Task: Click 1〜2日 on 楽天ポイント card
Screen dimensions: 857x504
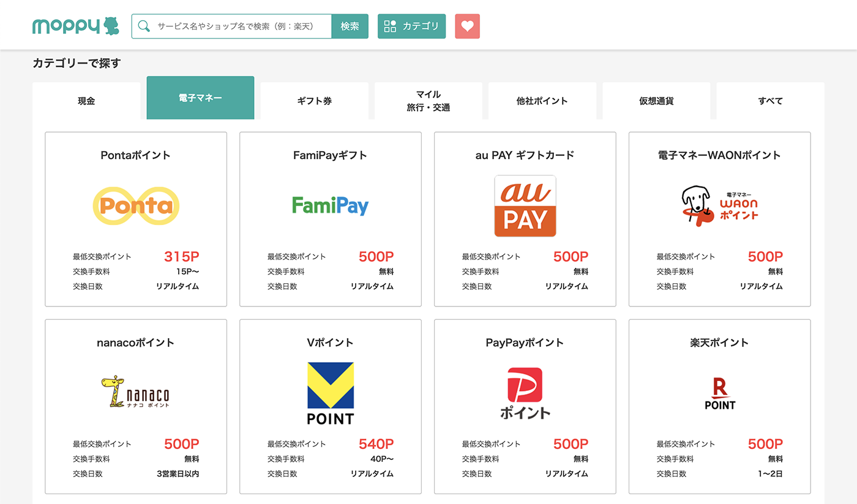Action: [x=770, y=473]
